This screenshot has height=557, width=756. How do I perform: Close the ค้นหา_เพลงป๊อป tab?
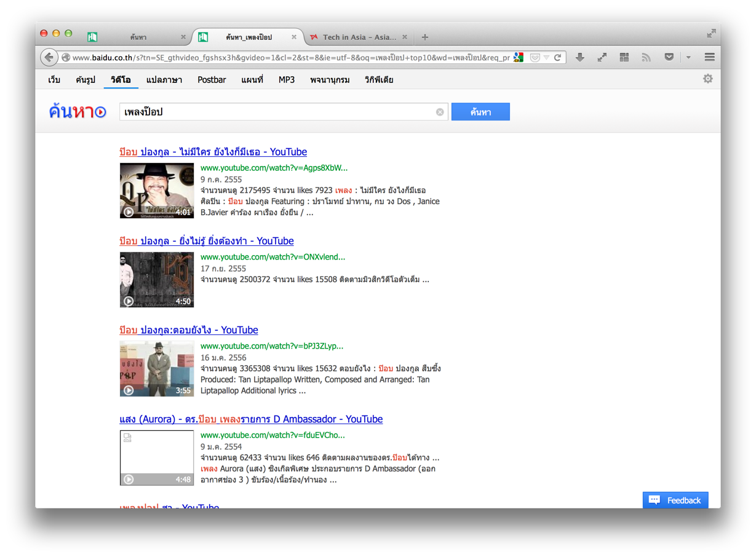coord(293,37)
